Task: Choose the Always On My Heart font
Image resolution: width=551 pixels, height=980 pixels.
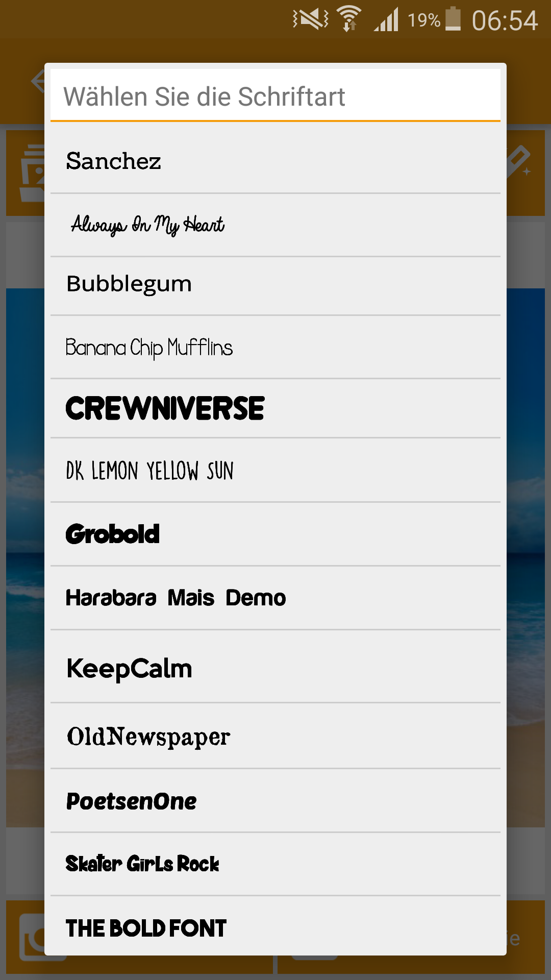Action: pyautogui.click(x=275, y=225)
